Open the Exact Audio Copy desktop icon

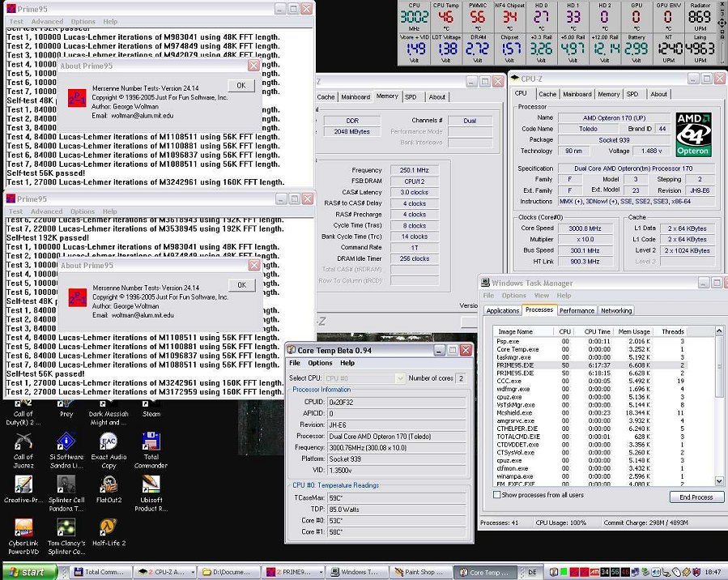pos(109,450)
